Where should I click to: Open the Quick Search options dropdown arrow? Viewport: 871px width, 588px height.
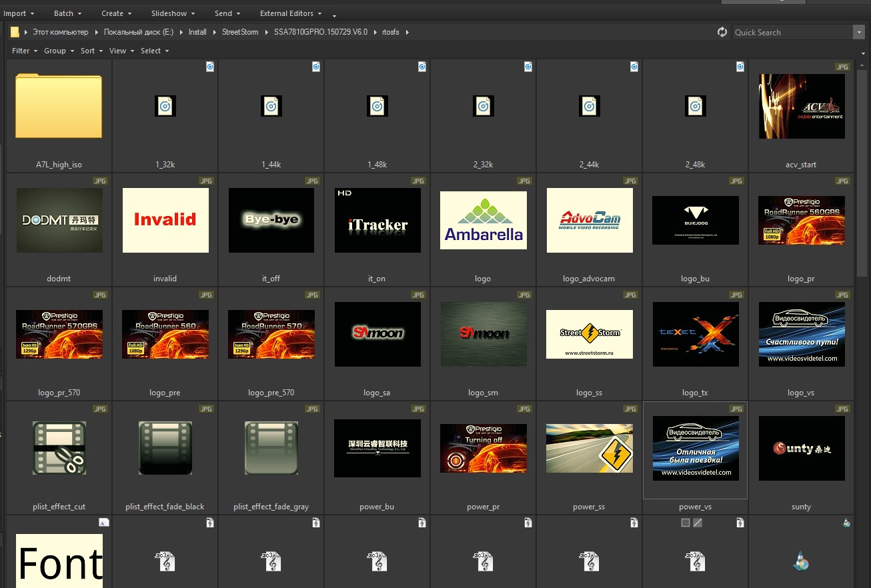click(x=858, y=32)
